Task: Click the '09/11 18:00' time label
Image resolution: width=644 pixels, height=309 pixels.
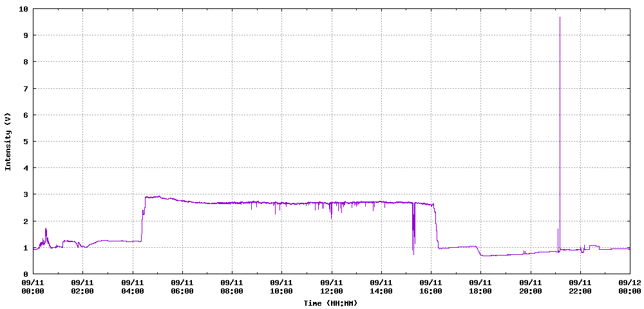Action: point(480,287)
